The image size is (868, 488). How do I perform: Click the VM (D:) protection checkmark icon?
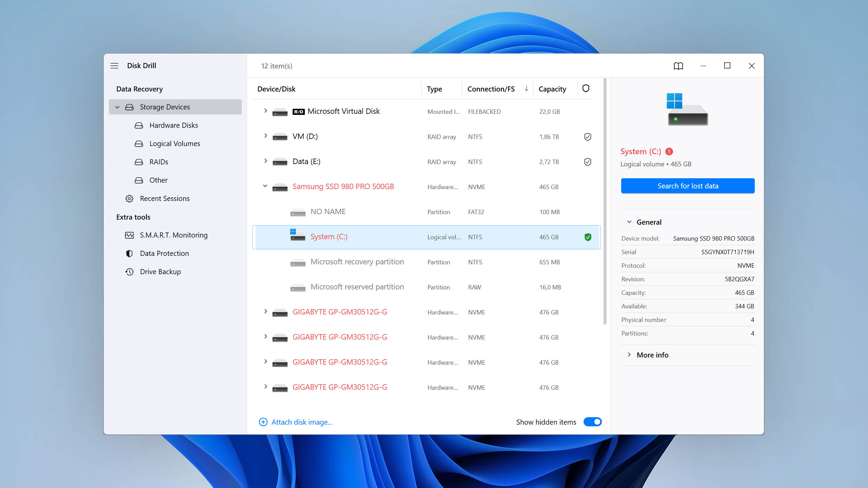pos(587,137)
